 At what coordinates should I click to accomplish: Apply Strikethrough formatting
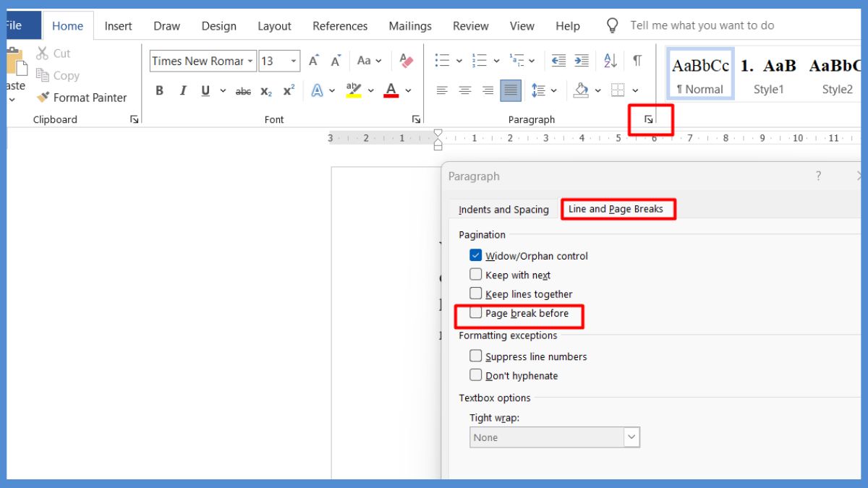click(244, 91)
